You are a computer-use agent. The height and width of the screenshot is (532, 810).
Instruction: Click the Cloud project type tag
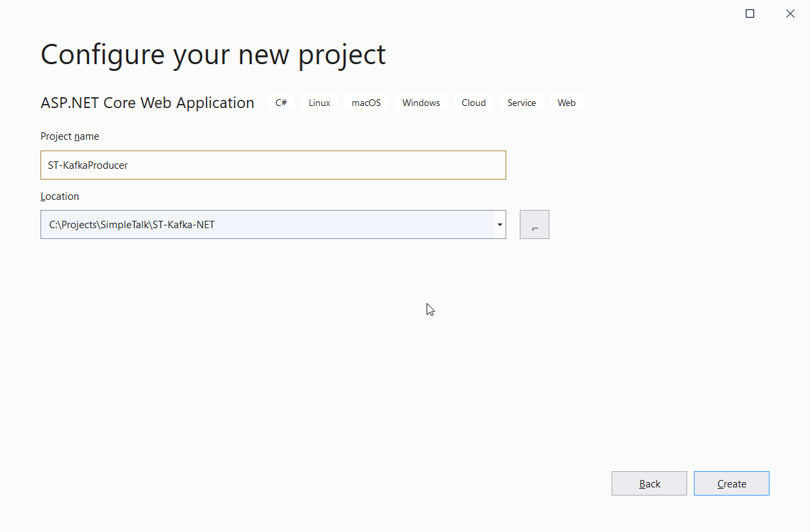click(x=473, y=103)
